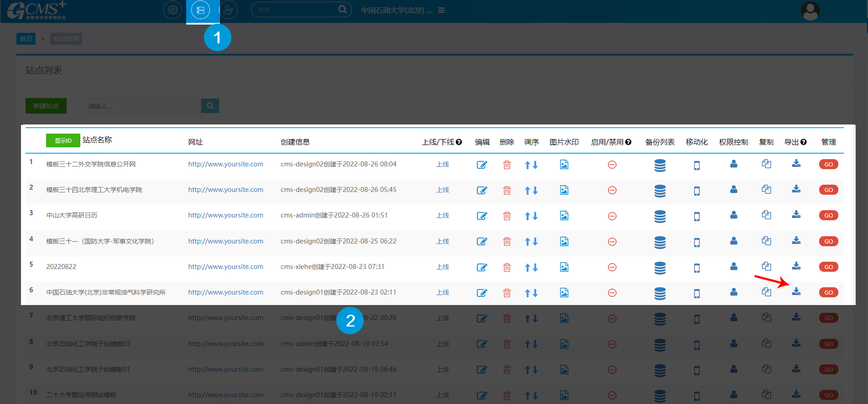Click the green 显示ID button
Image resolution: width=868 pixels, height=404 pixels.
[x=63, y=140]
